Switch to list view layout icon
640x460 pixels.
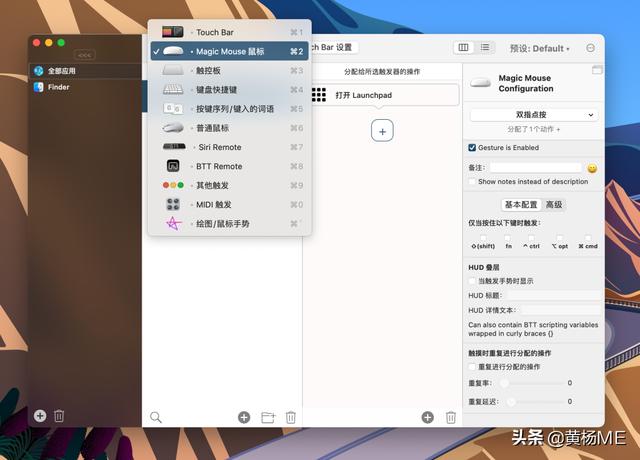click(x=485, y=48)
